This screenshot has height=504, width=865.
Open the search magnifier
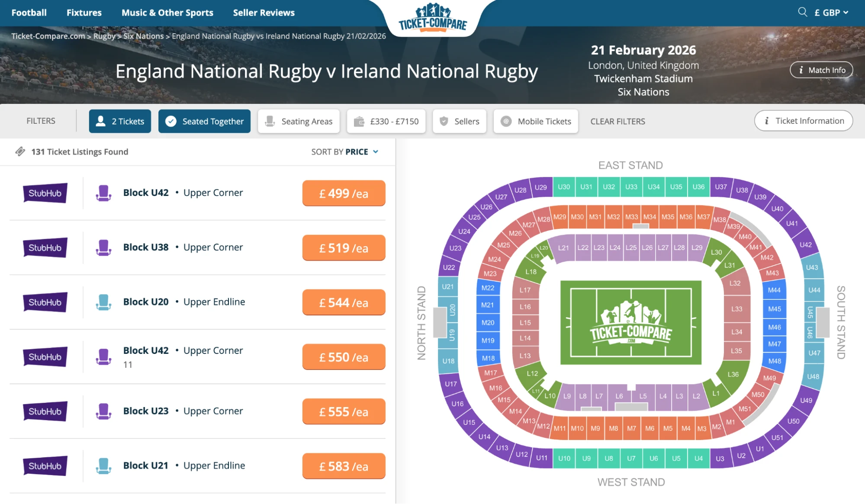pyautogui.click(x=803, y=13)
